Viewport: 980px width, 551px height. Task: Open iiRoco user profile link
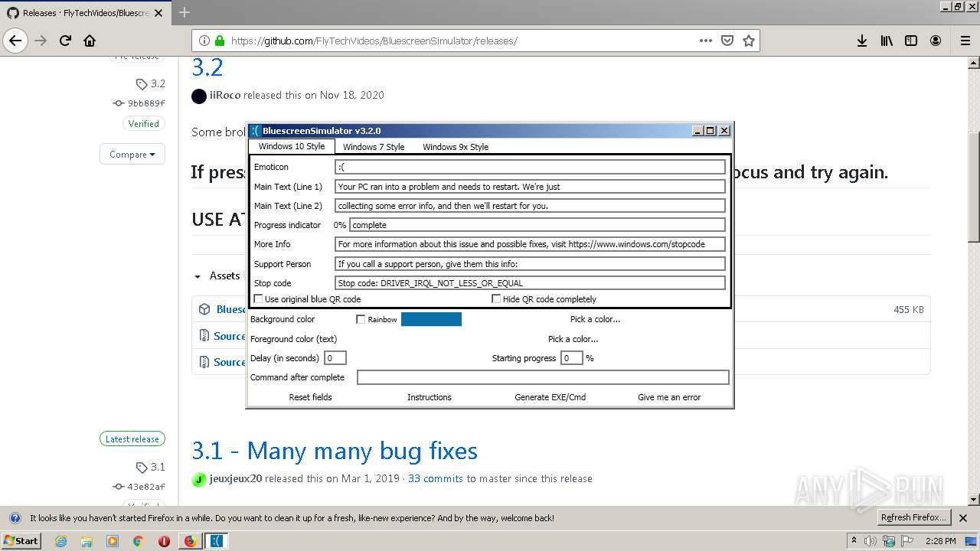[x=225, y=95]
